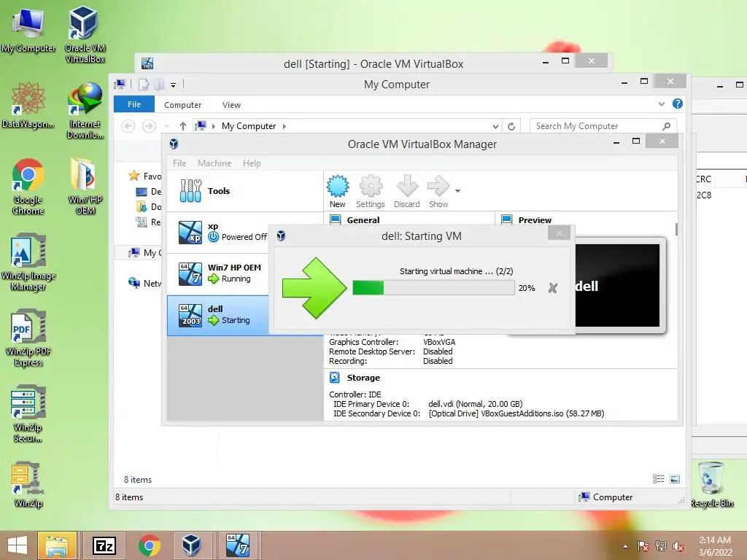Viewport: 747px width, 560px height.
Task: Open Settings gear in VirtualBox Manager toolbar
Action: (x=370, y=192)
